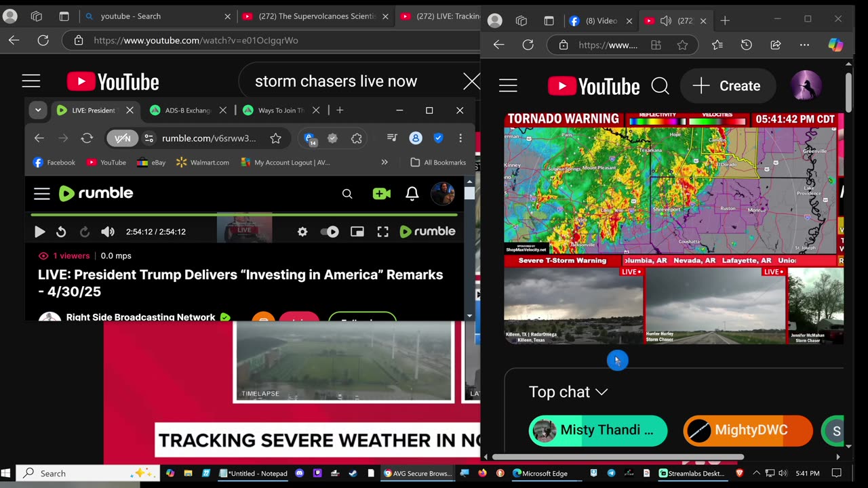Screen dimensions: 868x488
Task: Open Rumble notifications bell
Action: point(412,194)
